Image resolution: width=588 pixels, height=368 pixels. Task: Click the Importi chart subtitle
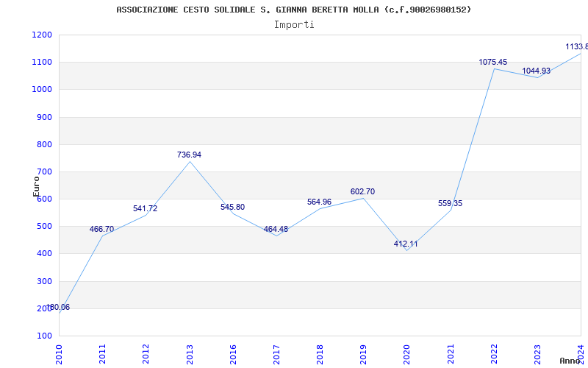(x=294, y=25)
